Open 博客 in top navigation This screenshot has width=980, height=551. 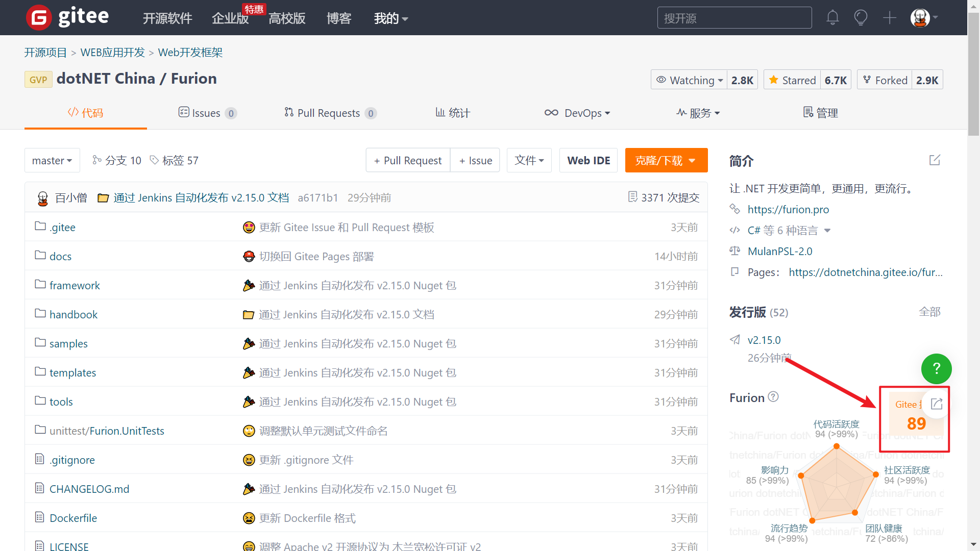[339, 18]
